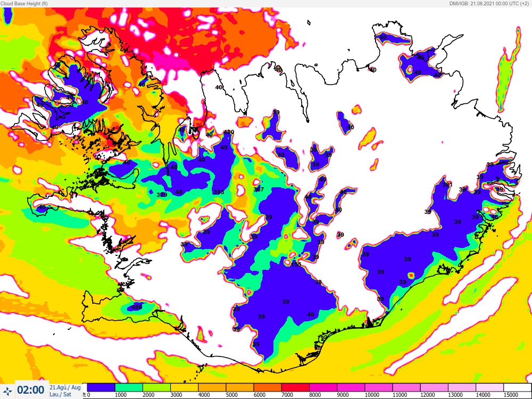Click the 329 value on the map
Screen dimensions: 532x399
162,195
